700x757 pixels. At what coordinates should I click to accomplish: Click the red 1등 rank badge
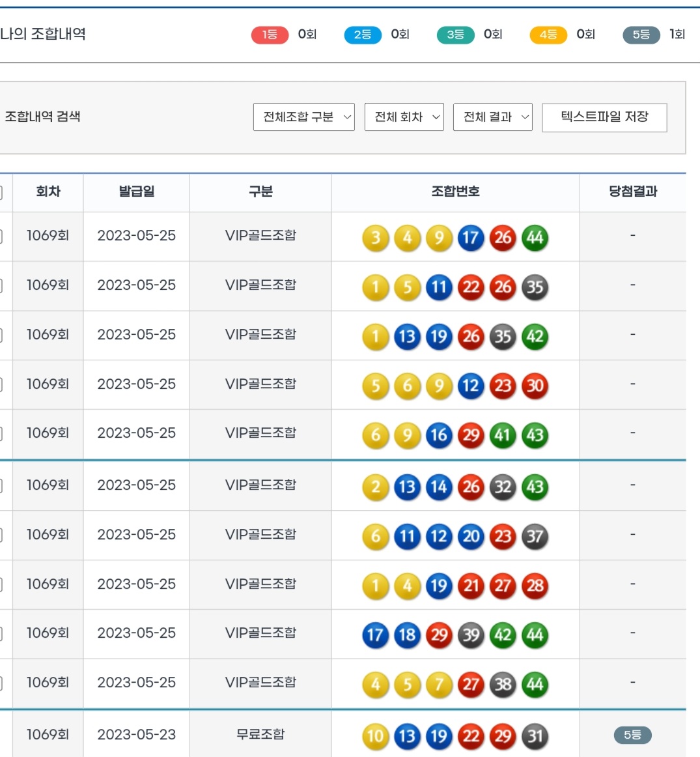pos(270,35)
